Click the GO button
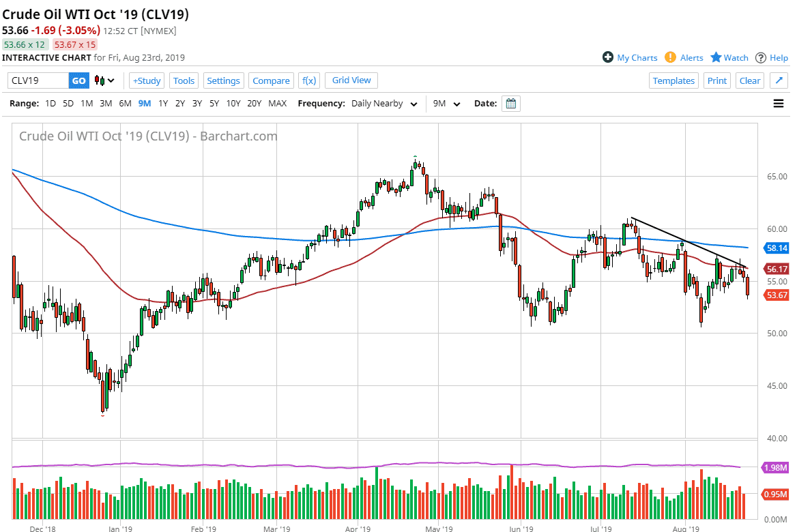797x532 pixels. pos(79,80)
